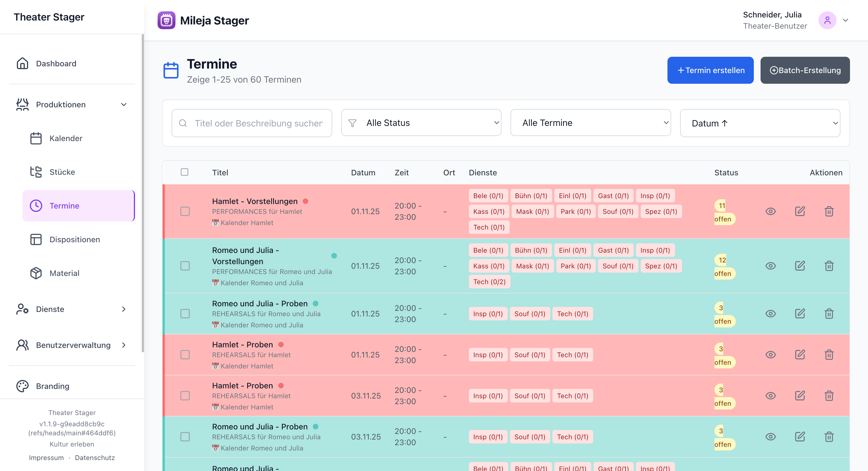The height and width of the screenshot is (471, 868).
Task: Tick the select-all checkbox in table header
Action: click(x=184, y=172)
